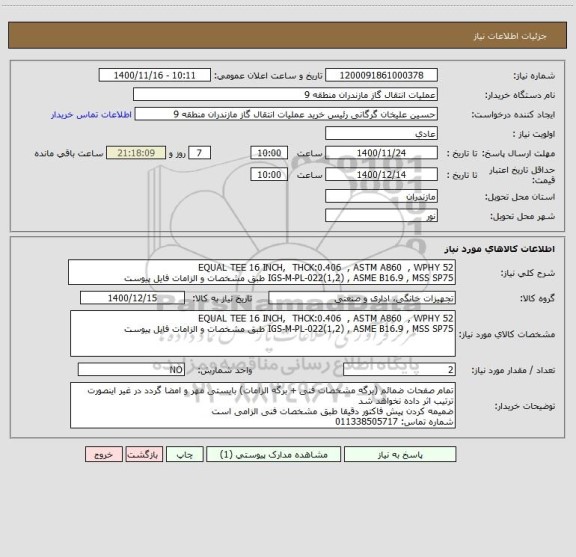The width and height of the screenshot is (576, 557).
Task: Click the response deadline date 1400/11/24
Action: click(x=381, y=153)
